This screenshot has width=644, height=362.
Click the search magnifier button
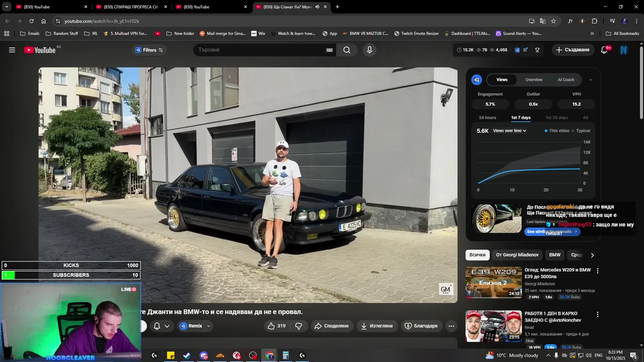(347, 50)
